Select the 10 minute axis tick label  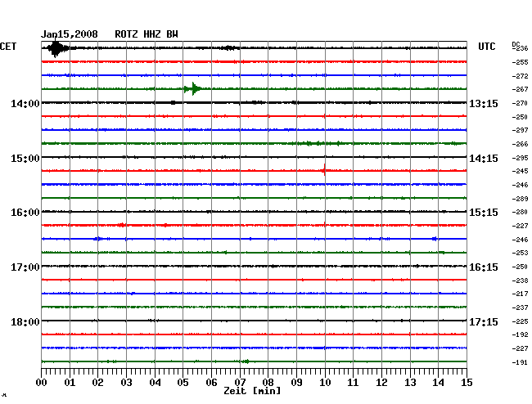click(325, 383)
